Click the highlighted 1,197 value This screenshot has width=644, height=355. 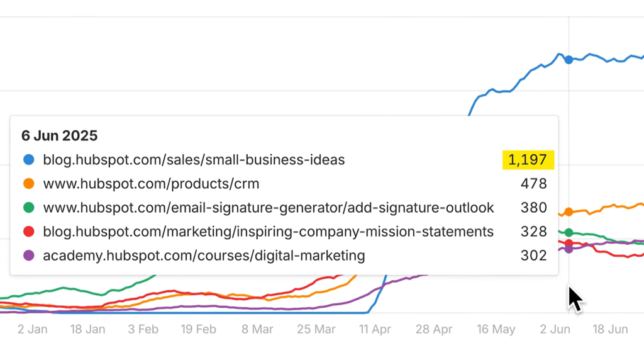click(x=528, y=160)
